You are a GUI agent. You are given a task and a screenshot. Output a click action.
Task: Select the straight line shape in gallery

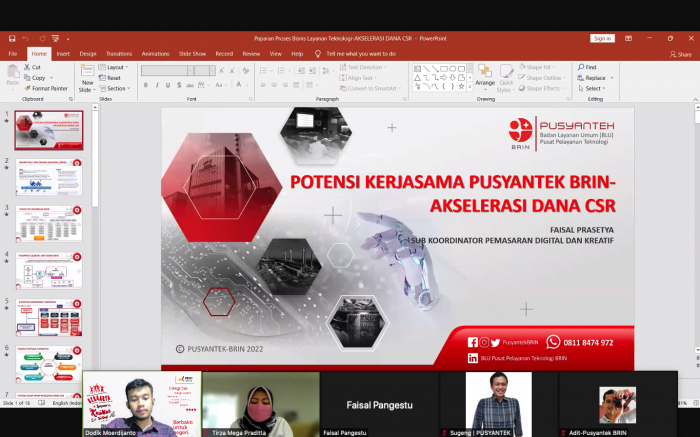(426, 69)
